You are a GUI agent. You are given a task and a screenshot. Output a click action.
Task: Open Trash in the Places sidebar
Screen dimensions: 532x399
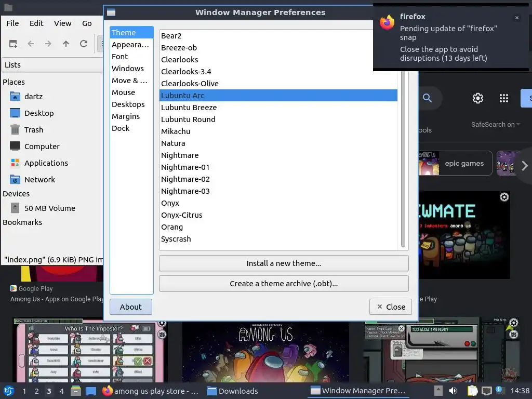pos(34,130)
